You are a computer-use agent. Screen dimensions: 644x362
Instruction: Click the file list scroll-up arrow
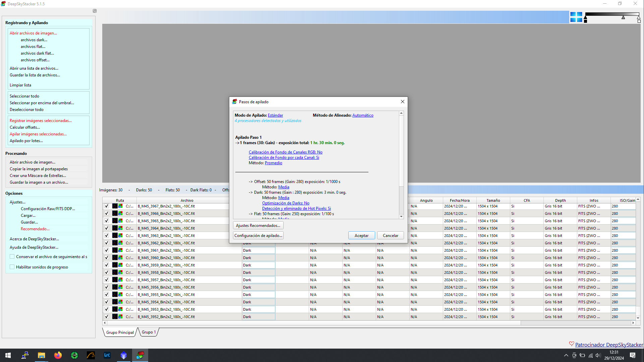click(x=638, y=199)
